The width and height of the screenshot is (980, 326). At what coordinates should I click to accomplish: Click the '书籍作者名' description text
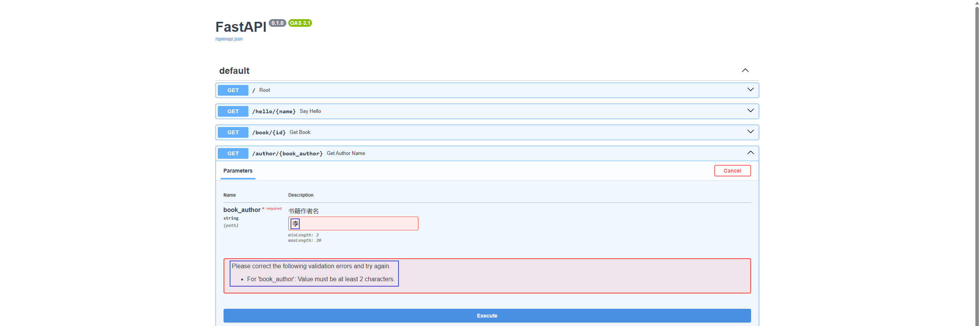click(x=304, y=211)
